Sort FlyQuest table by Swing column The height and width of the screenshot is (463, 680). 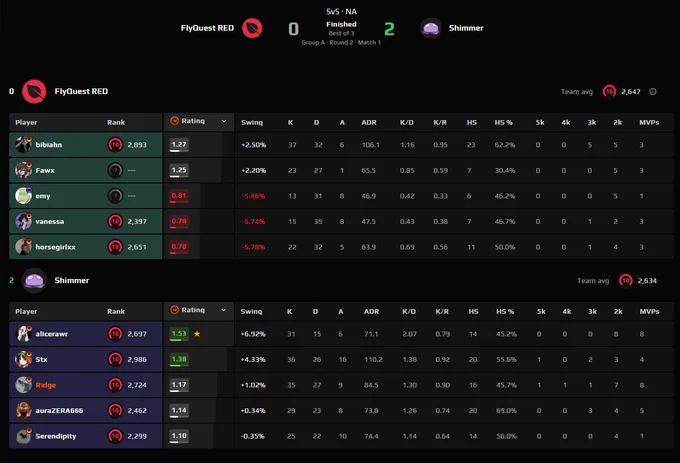(252, 122)
